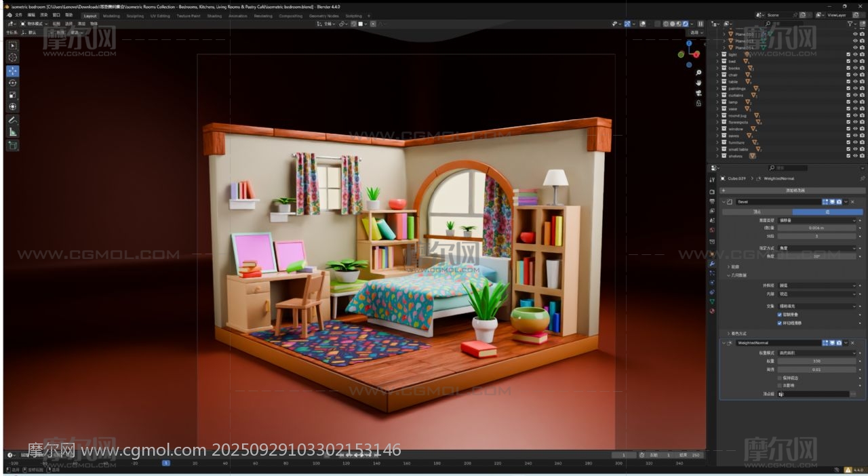868x476 pixels.
Task: Expand the lamp collection in outliner
Action: 718,102
